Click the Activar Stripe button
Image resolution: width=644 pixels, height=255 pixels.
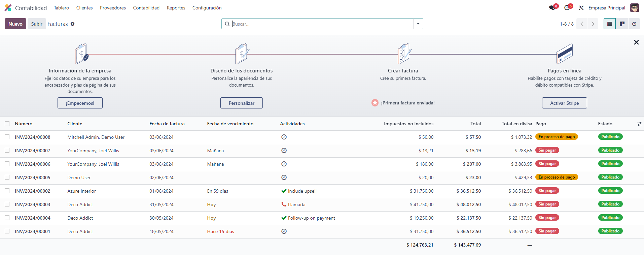coord(564,103)
